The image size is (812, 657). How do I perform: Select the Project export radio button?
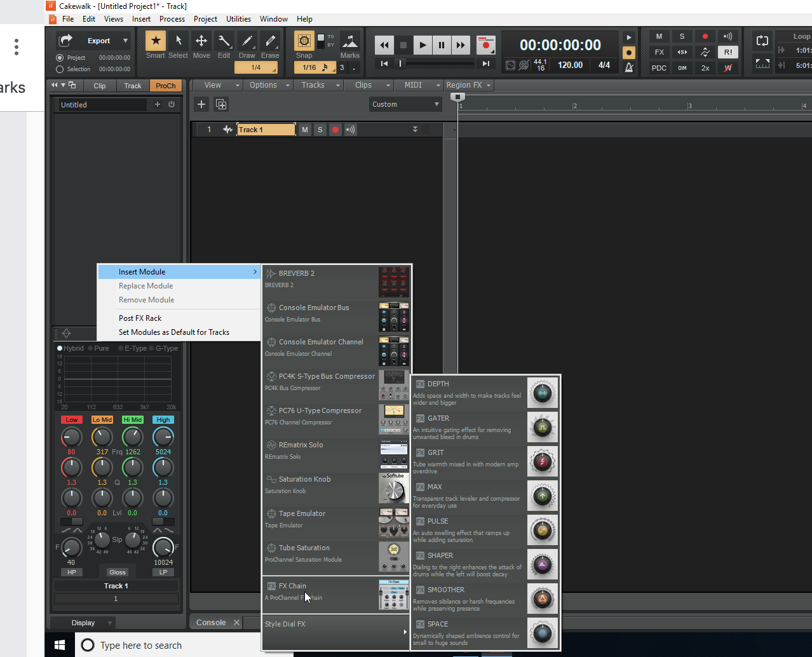[60, 58]
